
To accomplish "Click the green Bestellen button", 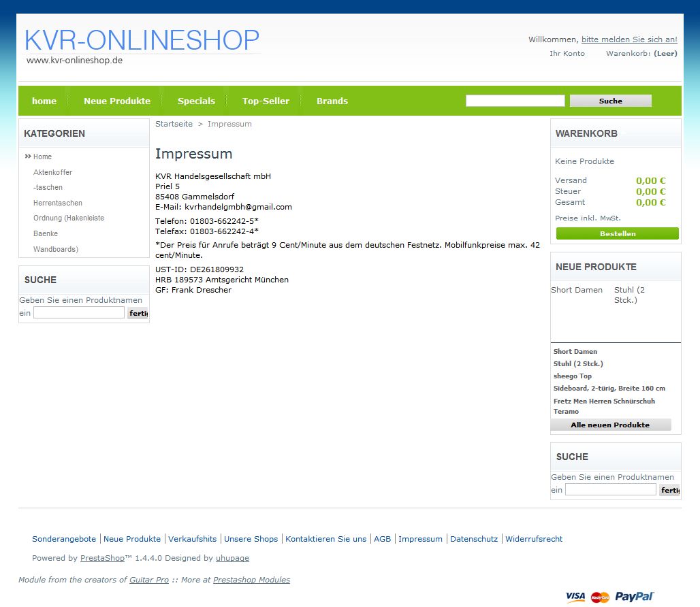I will click(x=618, y=233).
